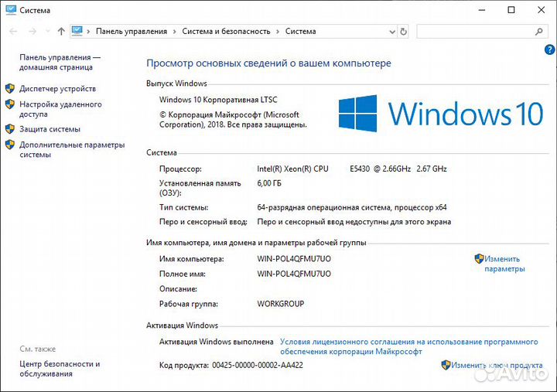Select processor text Intel(R) Xeon(R) CPU
Image resolution: width=557 pixels, height=392 pixels.
[x=292, y=169]
